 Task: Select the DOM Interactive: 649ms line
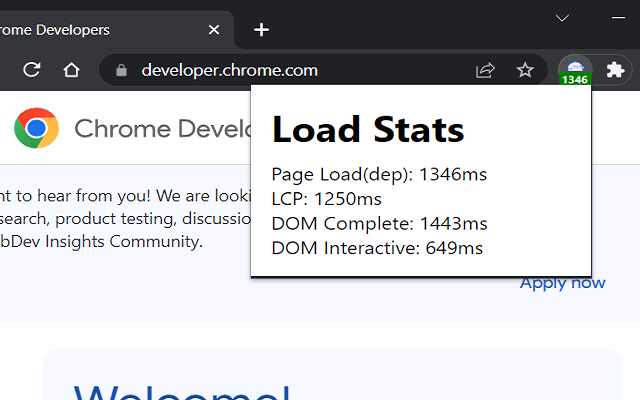[x=377, y=248]
